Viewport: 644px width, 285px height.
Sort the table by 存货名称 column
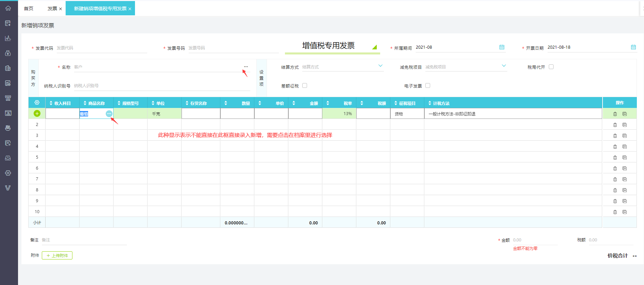click(187, 103)
